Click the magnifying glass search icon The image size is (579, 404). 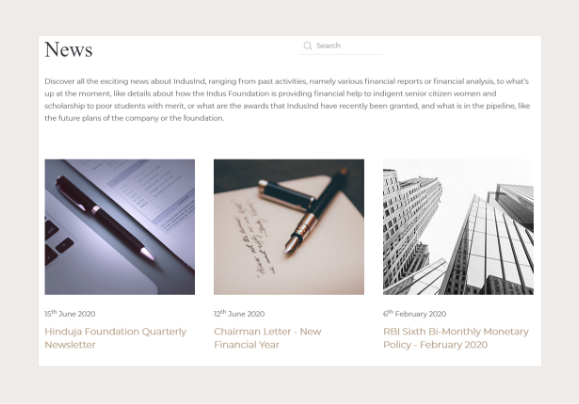coord(308,45)
